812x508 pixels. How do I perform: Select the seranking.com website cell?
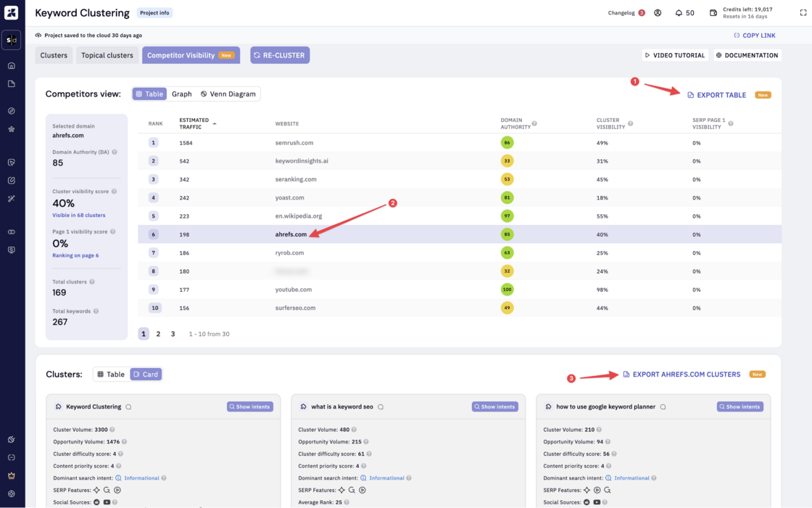(x=296, y=179)
